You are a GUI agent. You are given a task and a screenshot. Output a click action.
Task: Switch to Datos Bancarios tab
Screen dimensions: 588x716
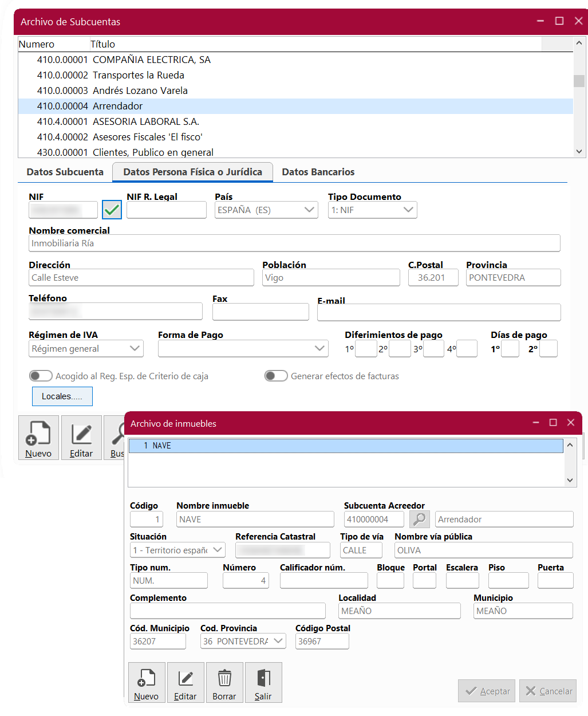318,172
